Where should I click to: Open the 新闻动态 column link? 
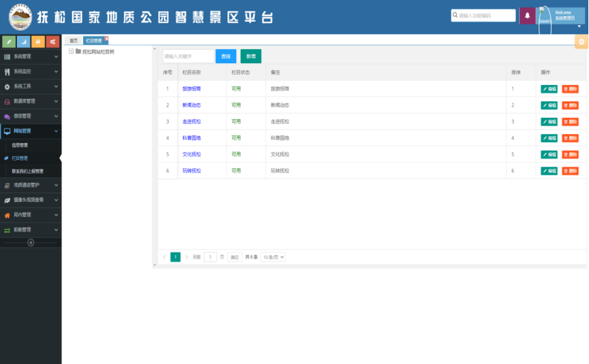click(x=191, y=105)
